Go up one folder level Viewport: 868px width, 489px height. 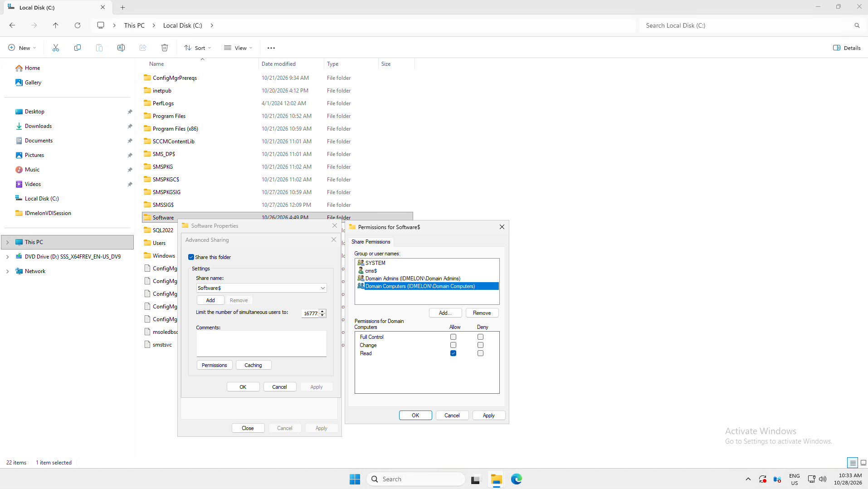pyautogui.click(x=56, y=25)
